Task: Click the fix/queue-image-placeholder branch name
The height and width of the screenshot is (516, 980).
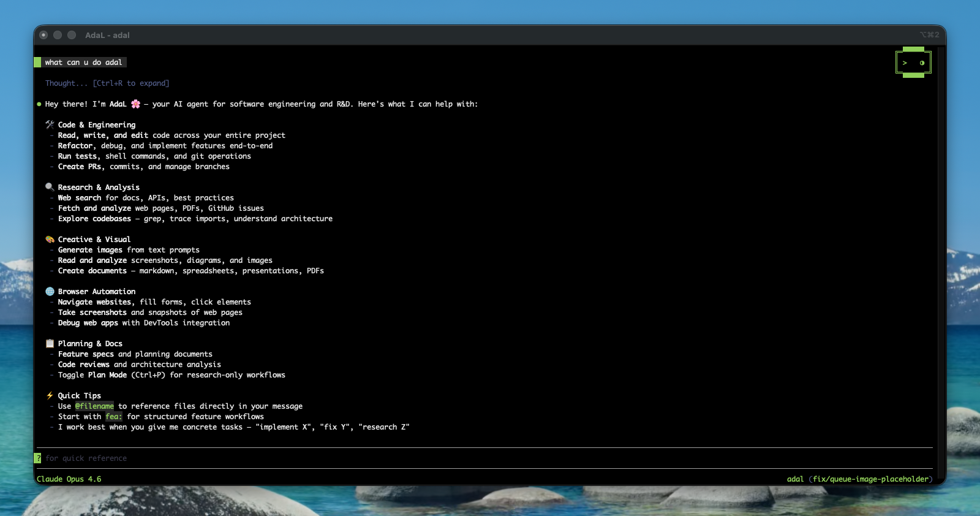Action: click(870, 479)
